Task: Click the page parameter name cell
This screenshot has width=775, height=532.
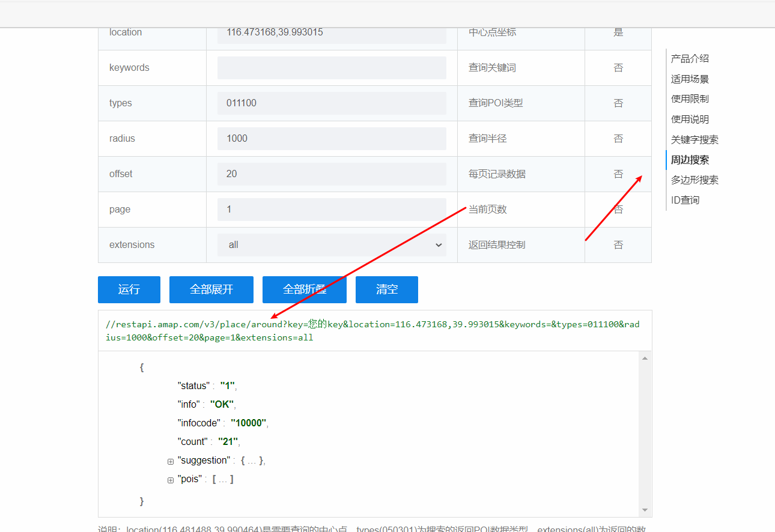Action: [152, 210]
